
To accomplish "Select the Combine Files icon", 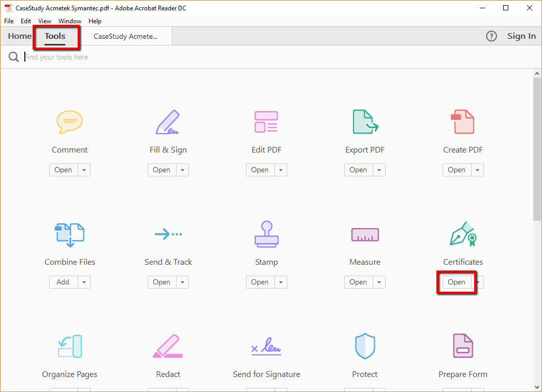I will [69, 235].
